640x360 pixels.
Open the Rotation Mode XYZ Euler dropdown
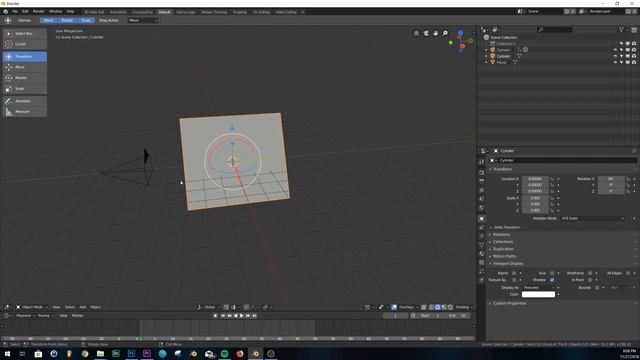coord(593,218)
